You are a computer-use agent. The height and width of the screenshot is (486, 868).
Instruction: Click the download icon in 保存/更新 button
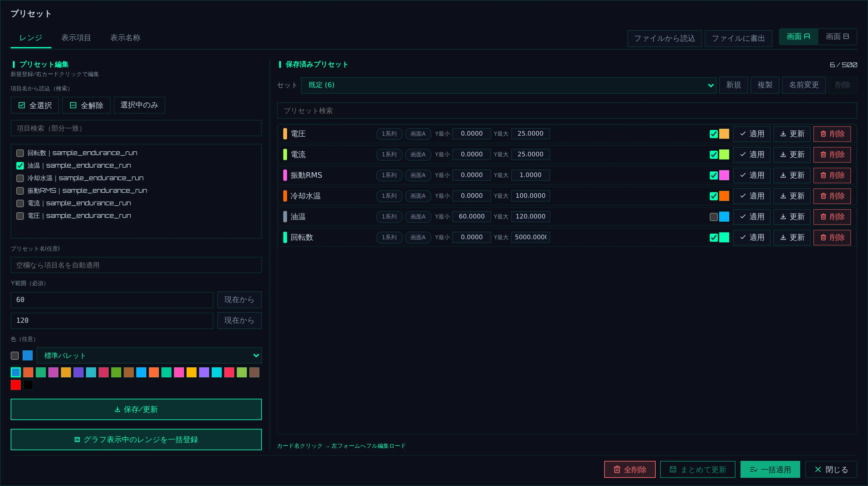coord(117,409)
